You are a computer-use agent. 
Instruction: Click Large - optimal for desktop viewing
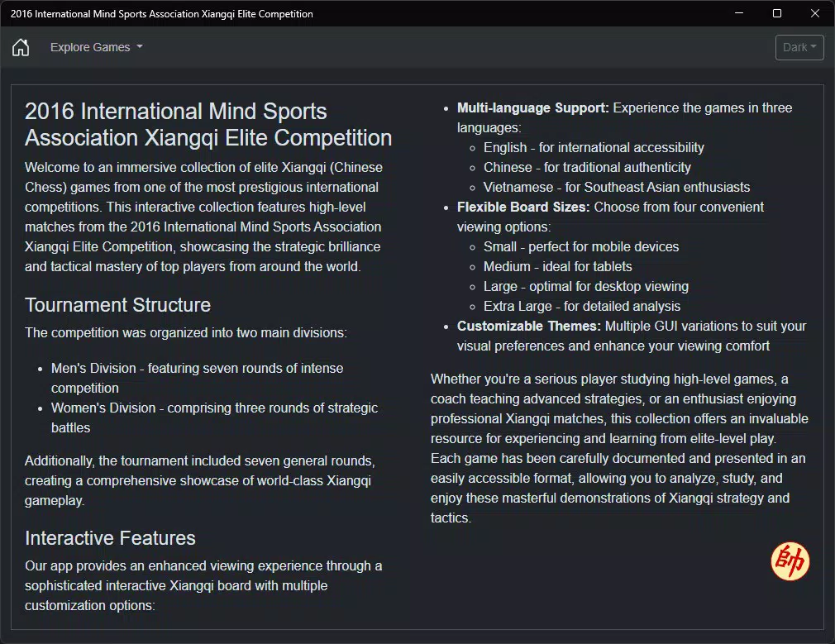pos(586,287)
